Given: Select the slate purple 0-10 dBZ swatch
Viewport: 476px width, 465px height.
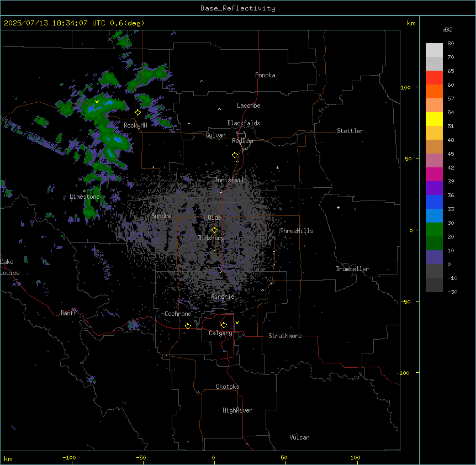Looking at the screenshot, I should point(434,257).
